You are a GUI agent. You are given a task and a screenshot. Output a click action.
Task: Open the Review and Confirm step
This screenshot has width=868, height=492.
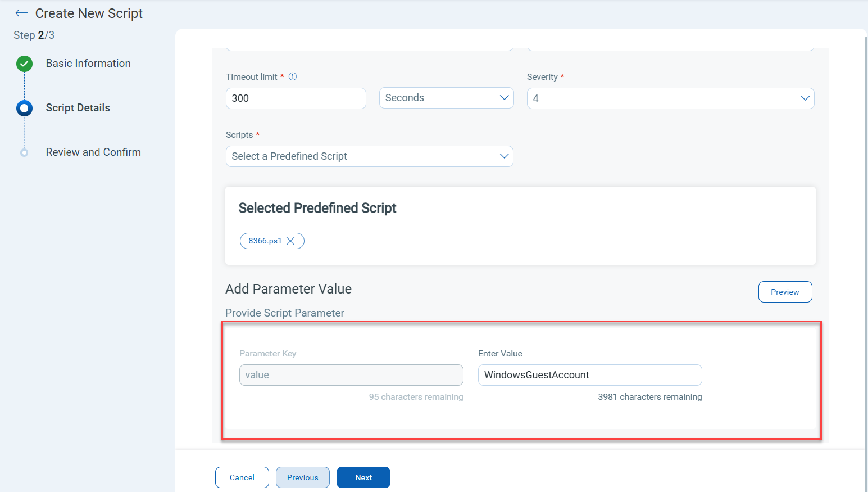(x=93, y=152)
